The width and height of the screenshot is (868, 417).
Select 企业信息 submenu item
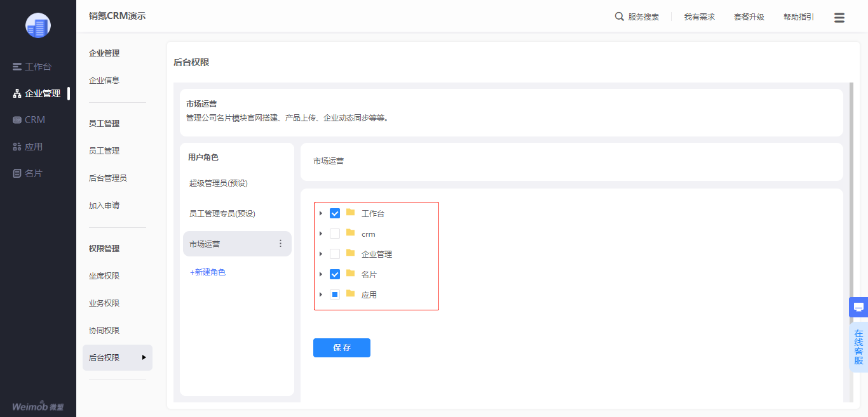[x=104, y=81]
